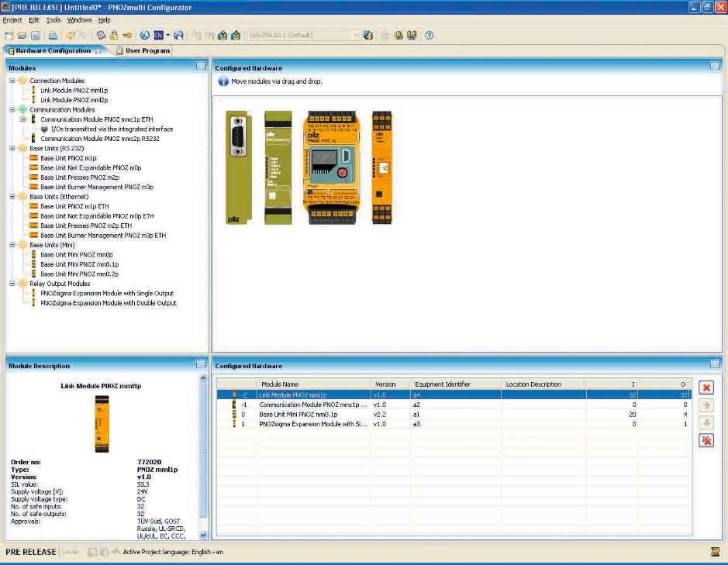Collapse the Base Units (Ethernet) node
The width and height of the screenshot is (728, 565).
pos(12,196)
